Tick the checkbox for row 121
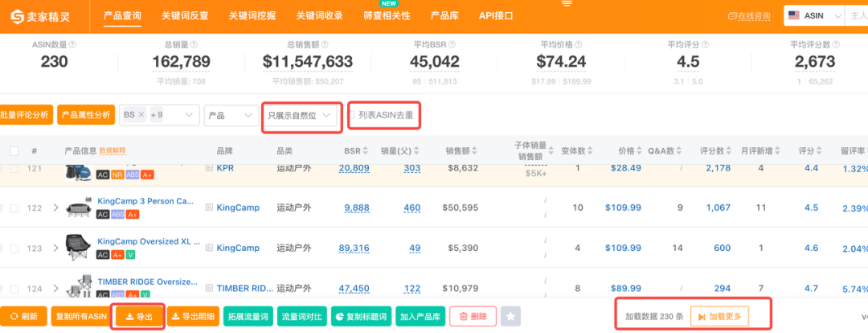Viewport: 868px width, 333px height. [14, 168]
